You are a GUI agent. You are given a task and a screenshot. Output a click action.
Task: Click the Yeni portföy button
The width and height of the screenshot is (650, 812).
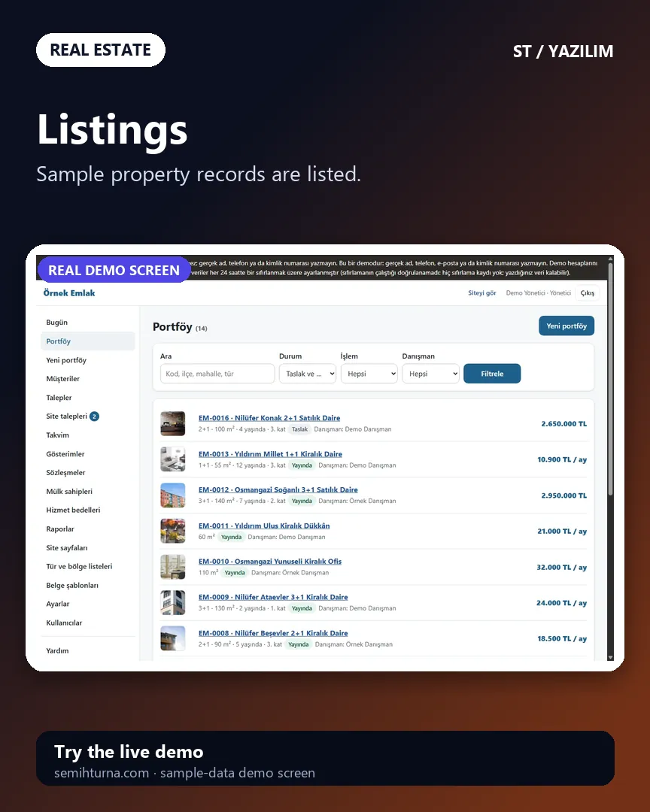point(566,326)
